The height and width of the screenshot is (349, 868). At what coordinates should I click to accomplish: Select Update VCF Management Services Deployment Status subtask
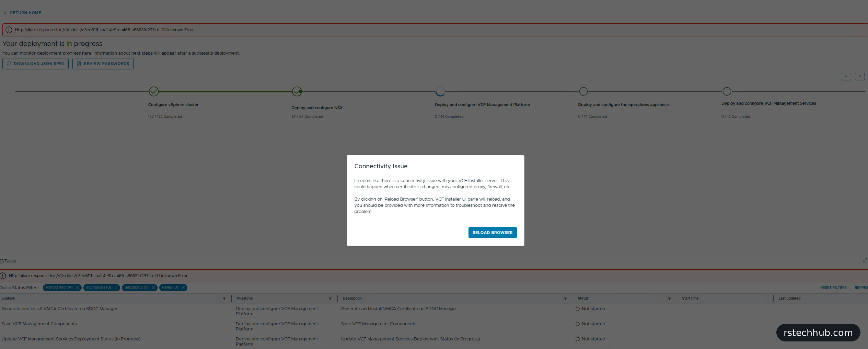click(71, 339)
